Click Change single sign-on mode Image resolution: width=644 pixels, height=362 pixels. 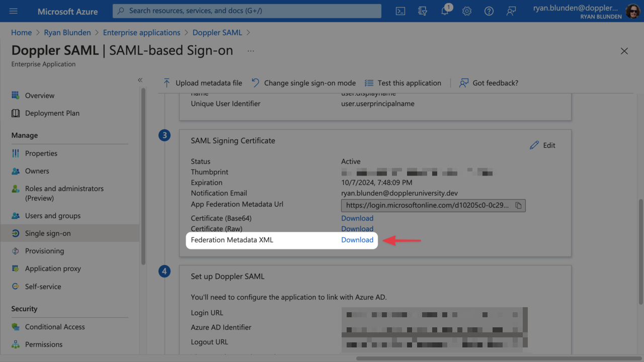tap(303, 83)
